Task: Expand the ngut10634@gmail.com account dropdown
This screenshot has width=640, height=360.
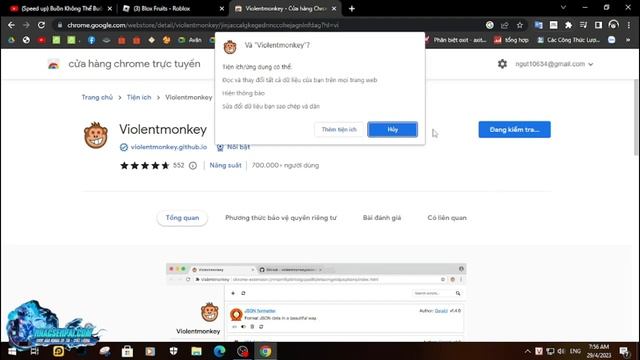Action: click(x=554, y=64)
